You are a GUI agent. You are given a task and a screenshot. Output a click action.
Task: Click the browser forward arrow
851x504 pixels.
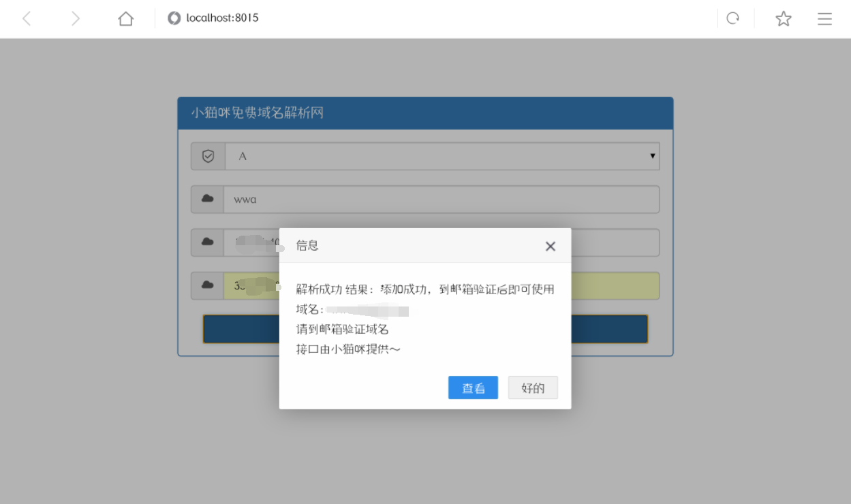(75, 18)
